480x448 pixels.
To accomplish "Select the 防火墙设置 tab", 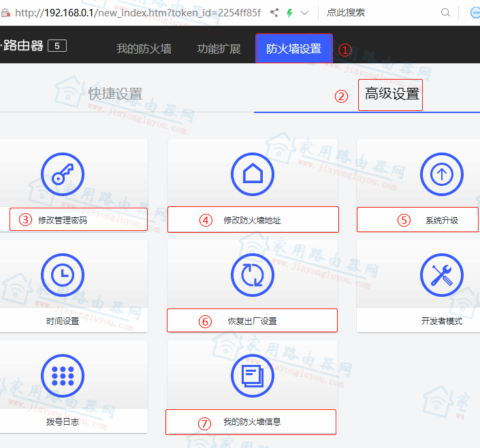I will click(x=293, y=49).
